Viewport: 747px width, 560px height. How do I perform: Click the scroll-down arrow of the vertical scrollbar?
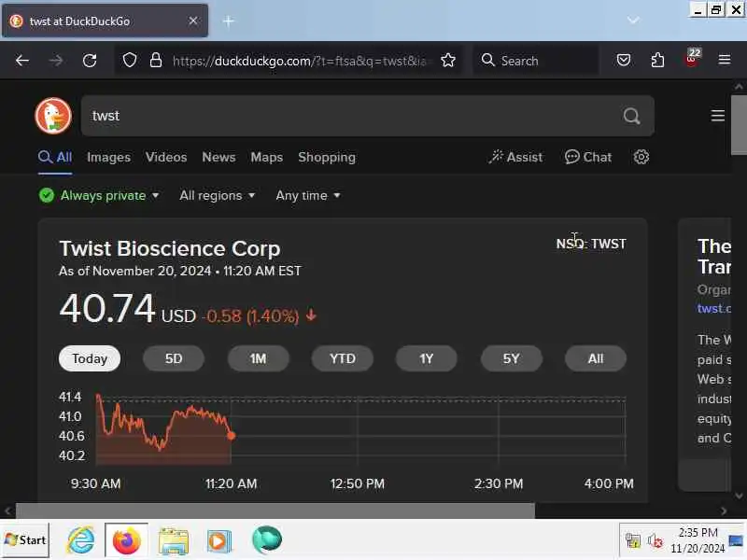[x=739, y=496]
